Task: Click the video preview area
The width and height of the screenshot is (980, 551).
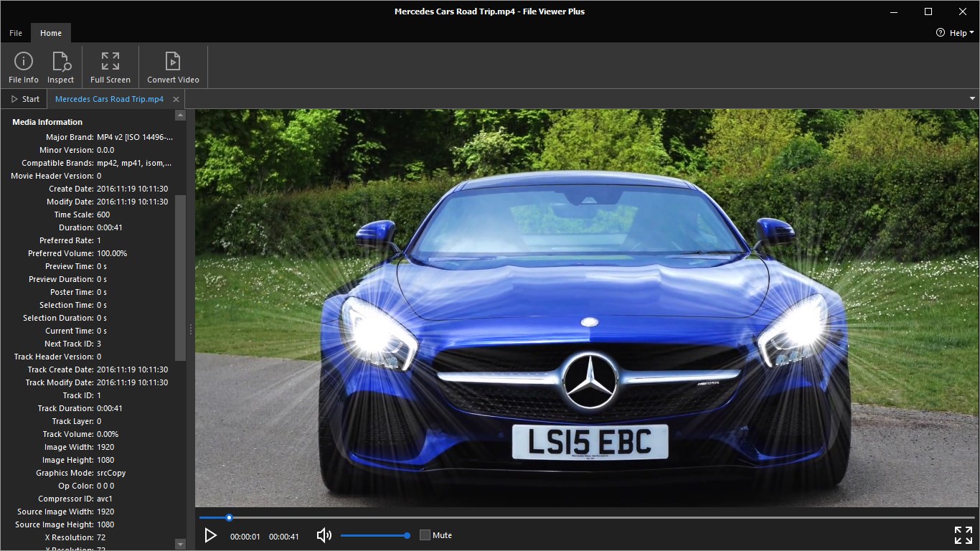Action: 587,309
